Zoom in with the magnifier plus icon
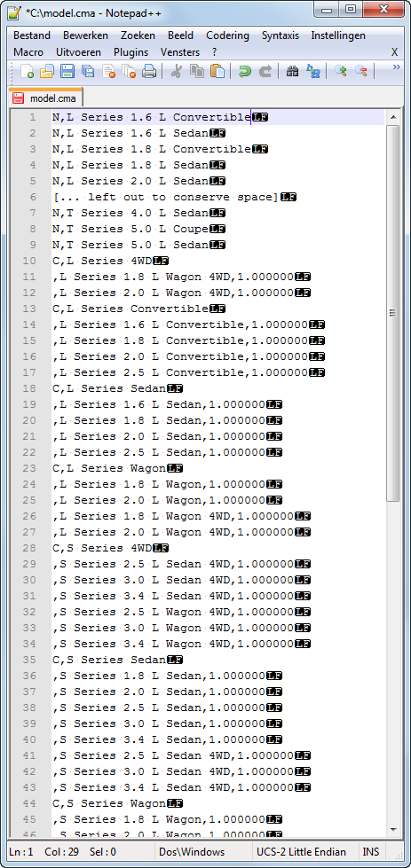Image resolution: width=411 pixels, height=868 pixels. click(341, 72)
